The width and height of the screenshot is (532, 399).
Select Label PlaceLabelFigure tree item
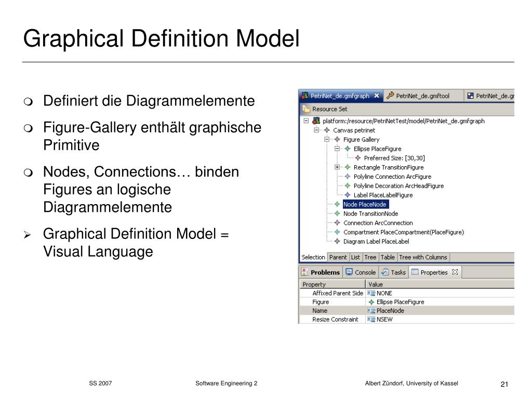point(383,195)
